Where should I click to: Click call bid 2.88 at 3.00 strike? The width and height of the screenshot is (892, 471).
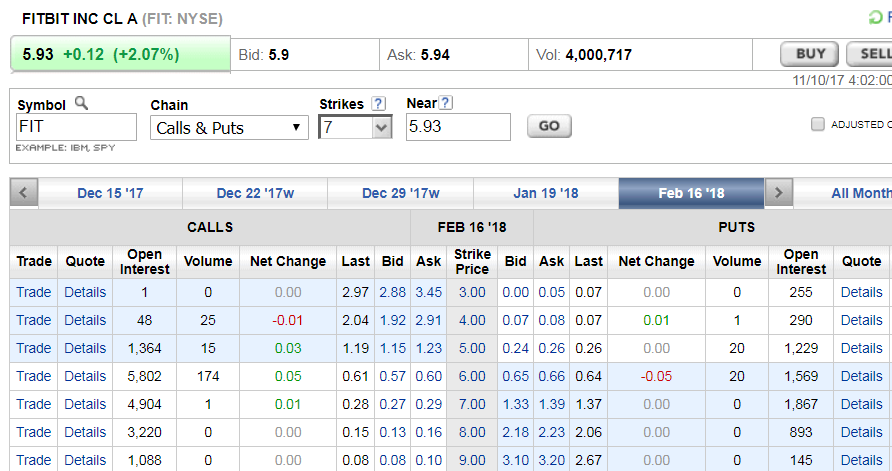[393, 292]
